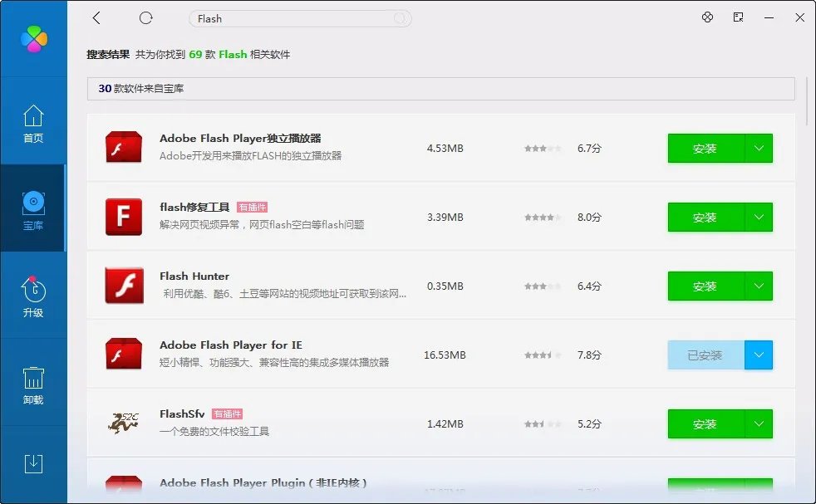816x504 pixels.
Task: Click the refresh icon beside the search bar
Action: click(146, 17)
